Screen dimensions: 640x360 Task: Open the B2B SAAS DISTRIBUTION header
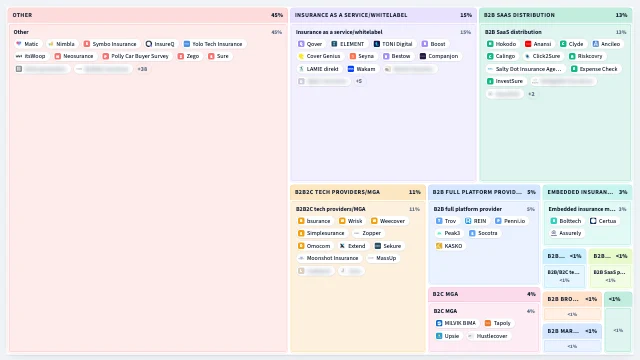click(x=556, y=15)
